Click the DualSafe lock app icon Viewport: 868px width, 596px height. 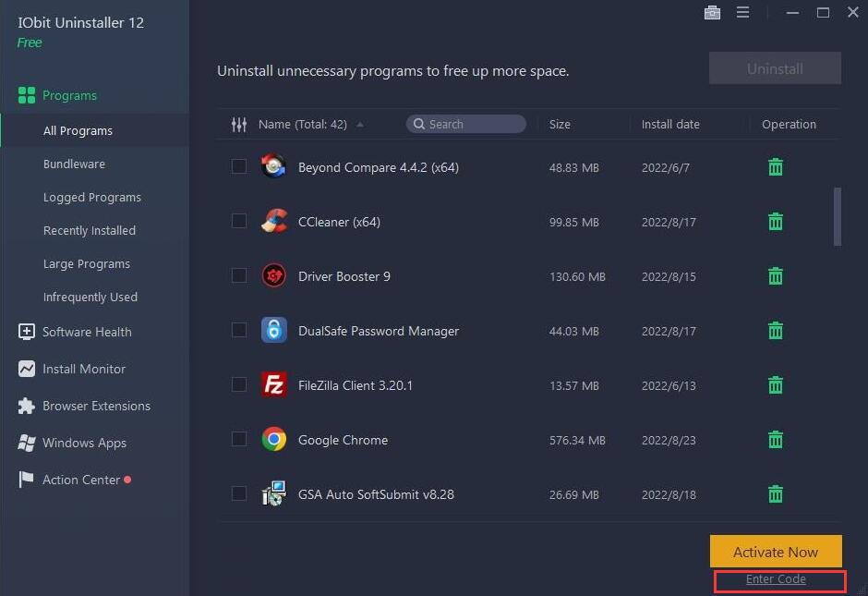274,330
